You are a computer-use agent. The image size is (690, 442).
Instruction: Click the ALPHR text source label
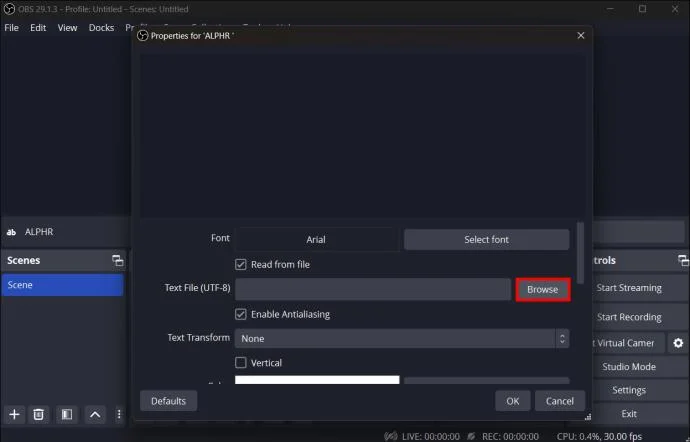(39, 232)
